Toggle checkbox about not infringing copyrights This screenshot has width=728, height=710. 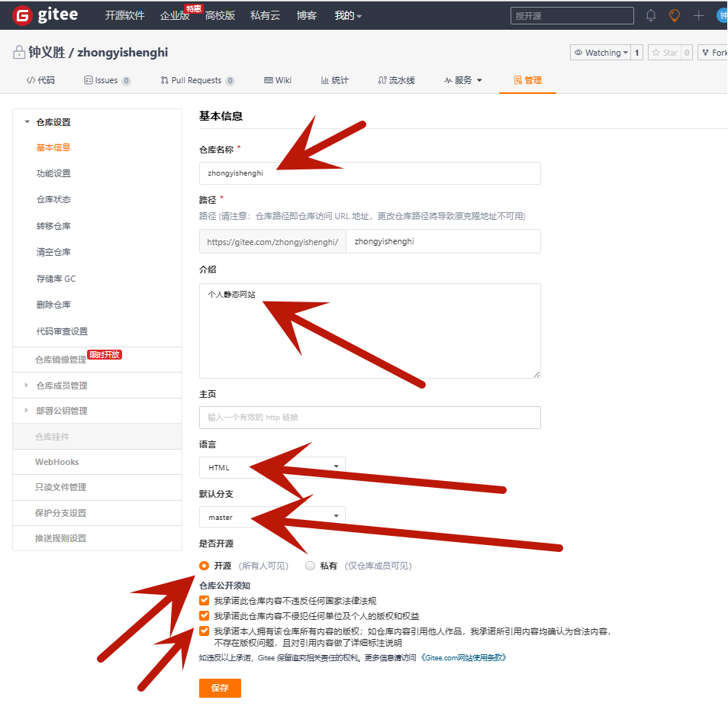(204, 616)
